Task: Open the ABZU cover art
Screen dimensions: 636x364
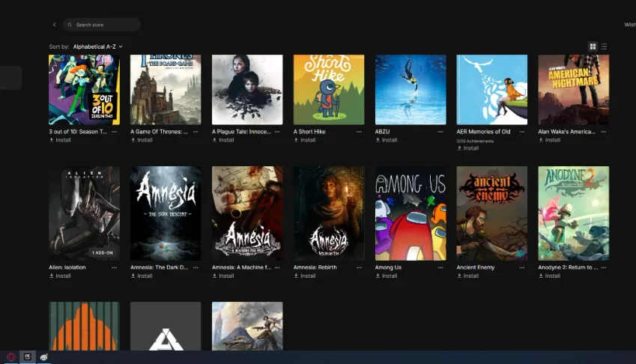Action: (x=411, y=90)
